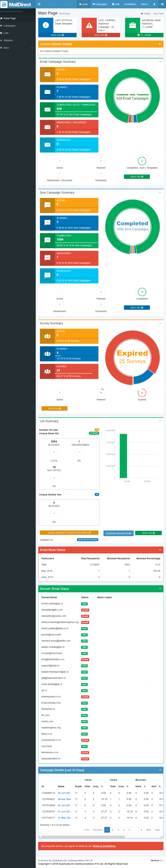Image resolution: width=166 pixels, height=868 pixels.
Task: Open the settings gears icon in navbar
Action: coord(162,4)
